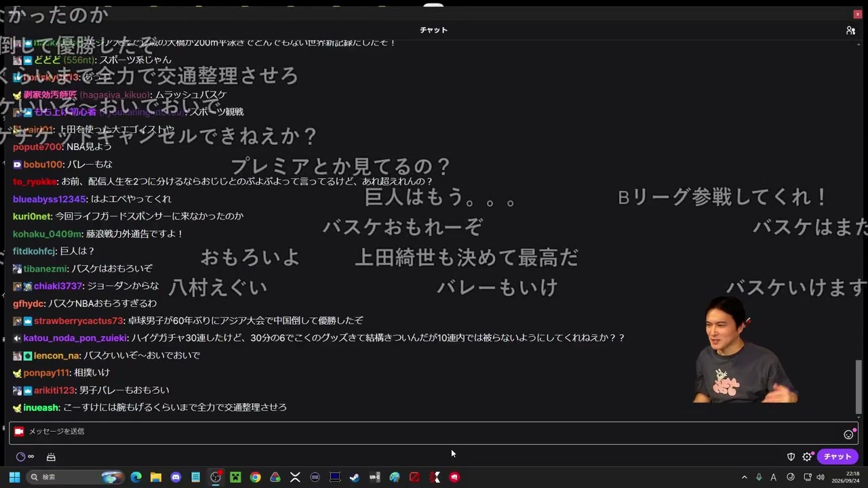Viewport: 868px width, 488px height.
Task: Expand hidden system tray icons chevron
Action: click(745, 477)
